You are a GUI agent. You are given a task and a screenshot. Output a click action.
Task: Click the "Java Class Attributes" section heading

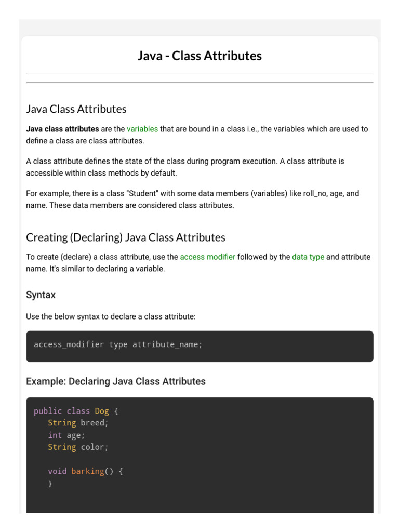pos(76,109)
